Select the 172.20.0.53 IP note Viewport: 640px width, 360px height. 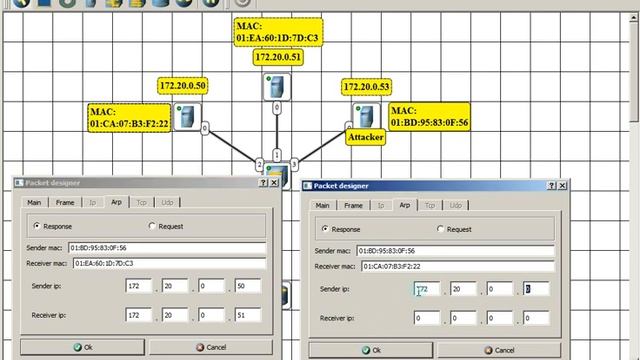click(x=366, y=87)
